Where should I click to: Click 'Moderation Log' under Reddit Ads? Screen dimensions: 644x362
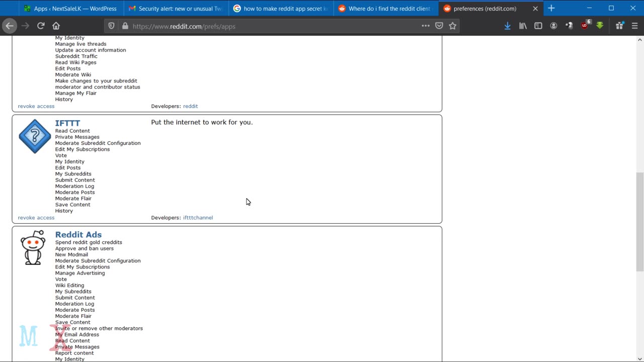coord(74,304)
